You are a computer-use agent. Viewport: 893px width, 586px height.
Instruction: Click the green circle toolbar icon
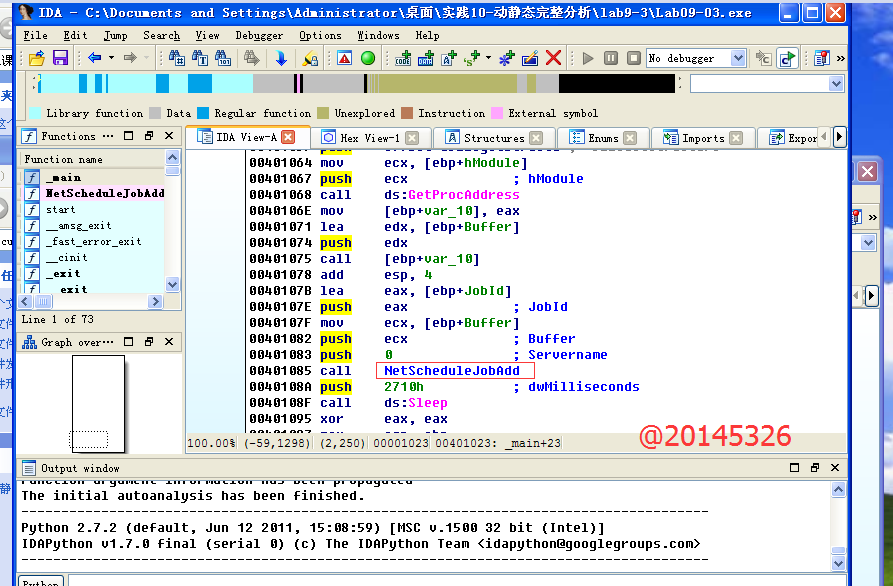(x=367, y=58)
